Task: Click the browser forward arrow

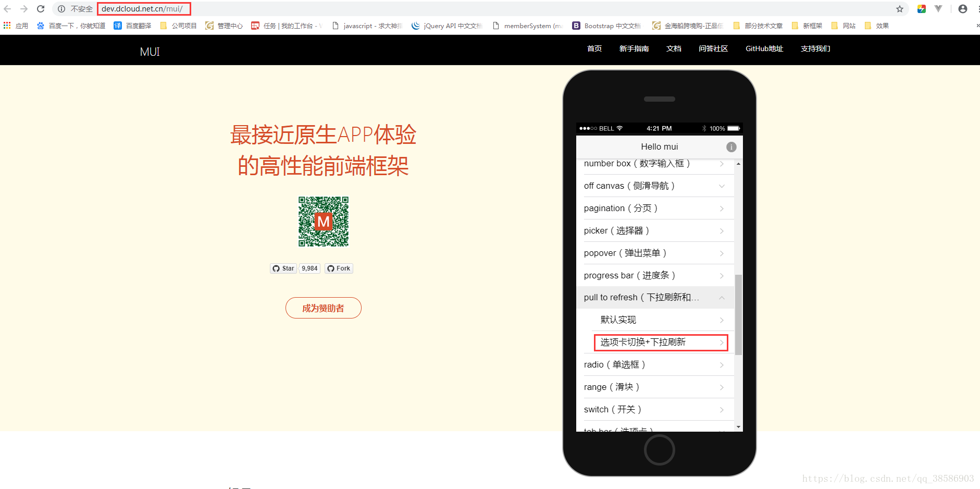Action: [x=24, y=9]
